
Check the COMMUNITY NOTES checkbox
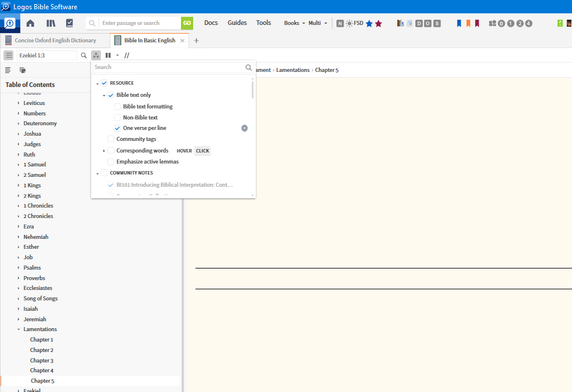[x=104, y=173]
